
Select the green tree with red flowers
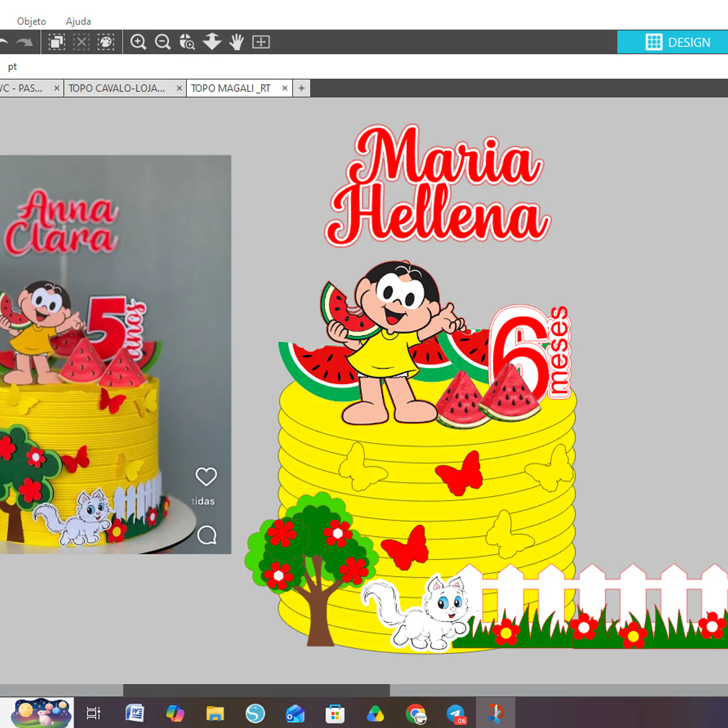[x=312, y=568]
